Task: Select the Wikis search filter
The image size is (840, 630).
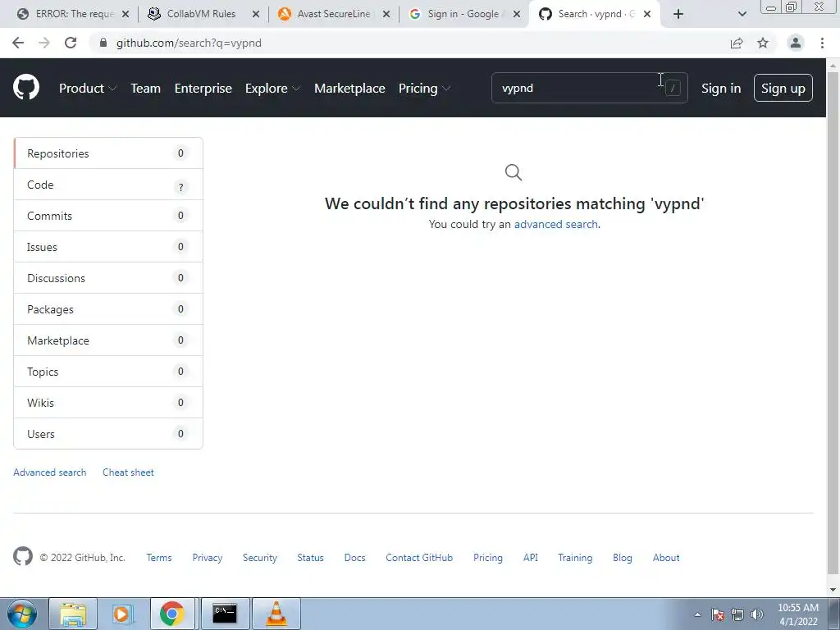Action: click(x=108, y=402)
